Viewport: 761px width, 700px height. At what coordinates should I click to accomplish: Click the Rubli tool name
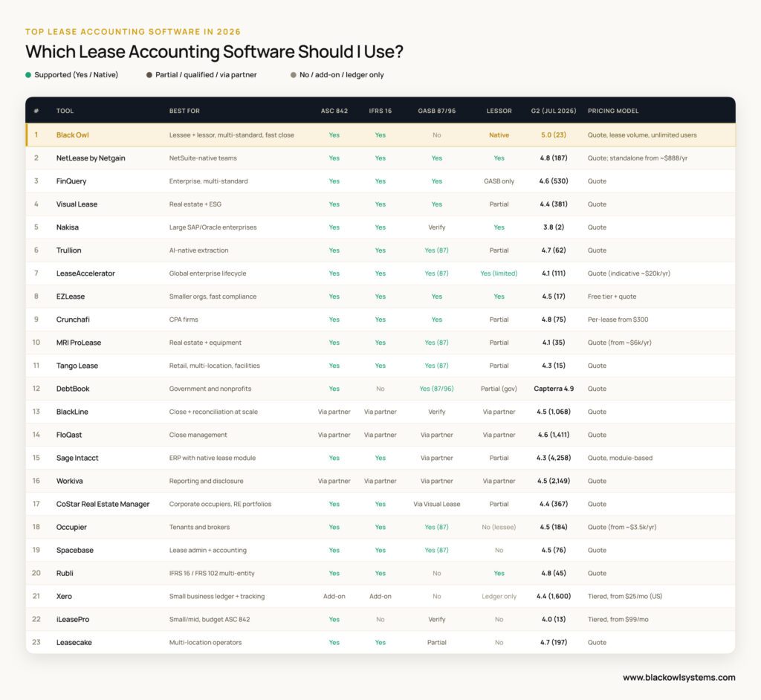point(65,573)
